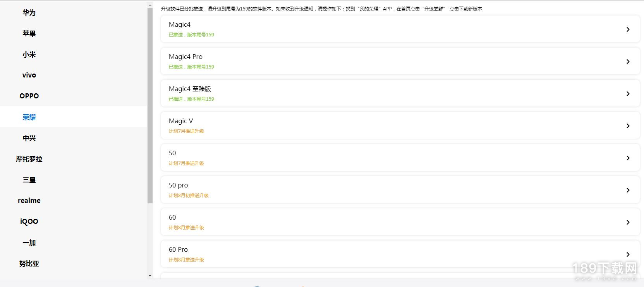Click Magic V status 计划7月推送升级
Viewport: 644px width, 287px height.
[x=186, y=131]
